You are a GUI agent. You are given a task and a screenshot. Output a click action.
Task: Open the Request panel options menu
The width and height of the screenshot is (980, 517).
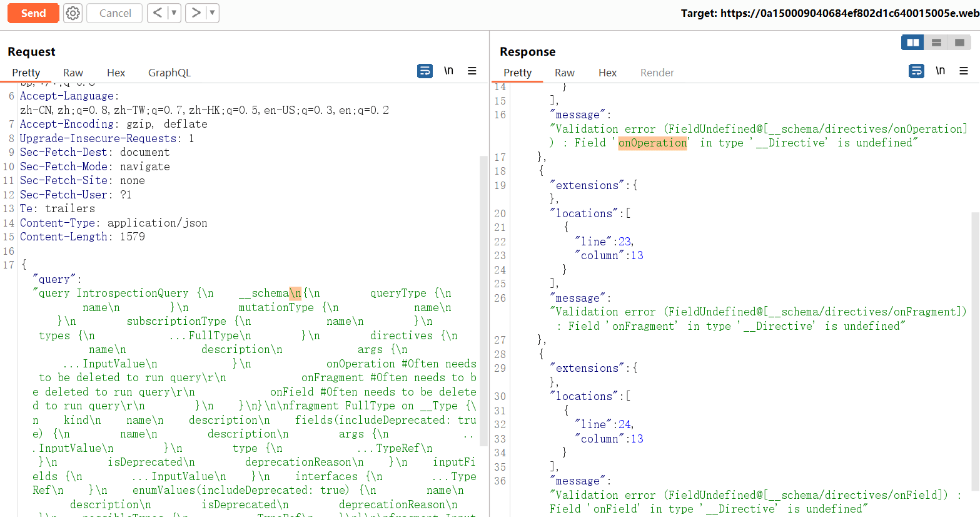[472, 71]
